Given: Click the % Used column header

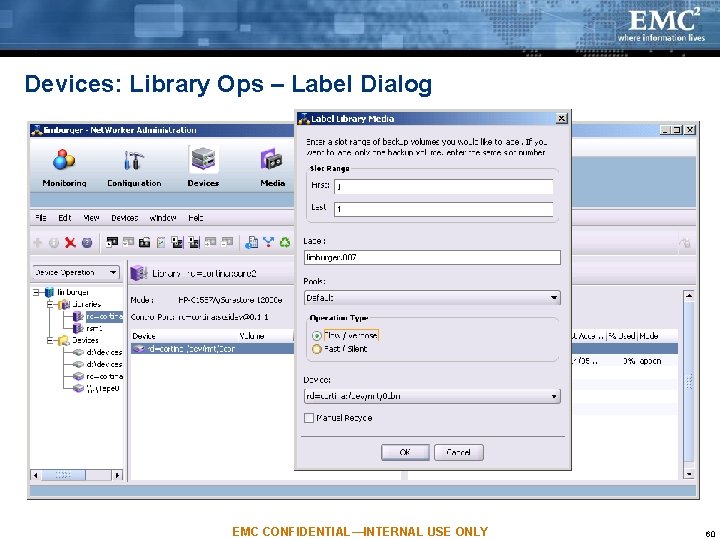Looking at the screenshot, I should [x=621, y=336].
